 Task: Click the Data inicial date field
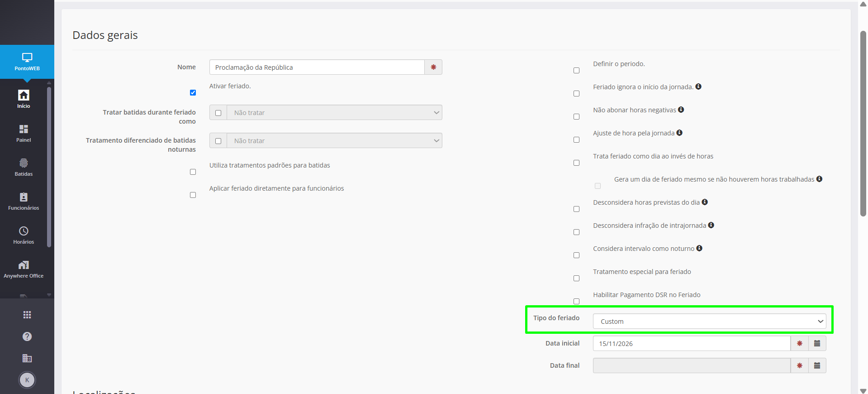click(692, 343)
